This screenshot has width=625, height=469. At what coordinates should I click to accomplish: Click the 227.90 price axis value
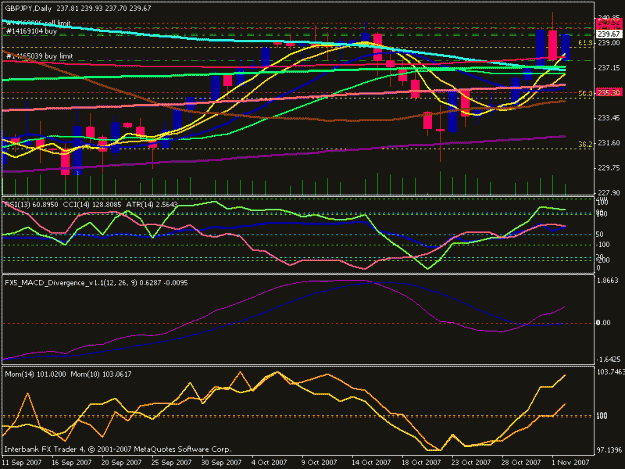pos(609,192)
